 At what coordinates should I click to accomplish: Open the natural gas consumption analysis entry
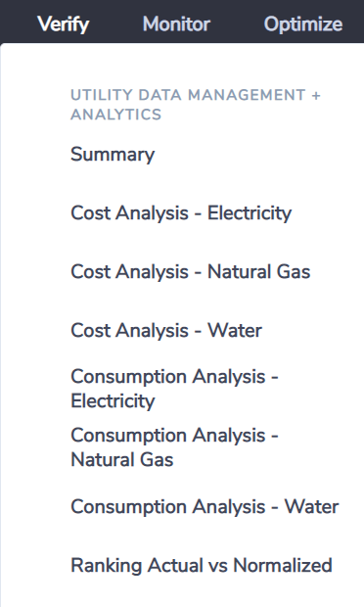coord(174,447)
